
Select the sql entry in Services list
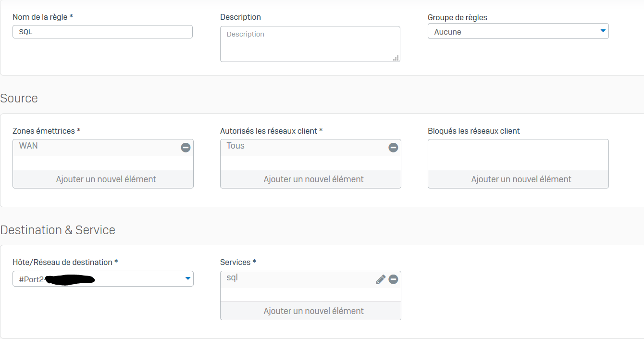233,278
